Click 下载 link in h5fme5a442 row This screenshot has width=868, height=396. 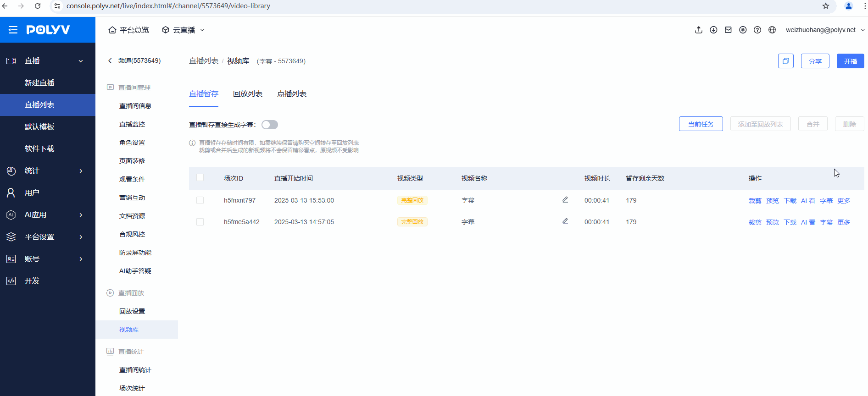click(790, 222)
